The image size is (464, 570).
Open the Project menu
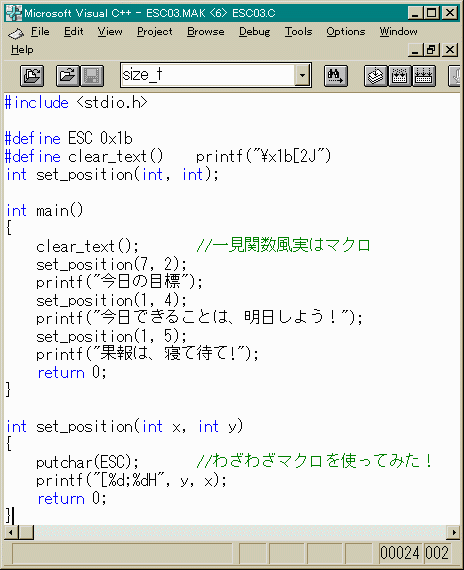click(x=155, y=32)
